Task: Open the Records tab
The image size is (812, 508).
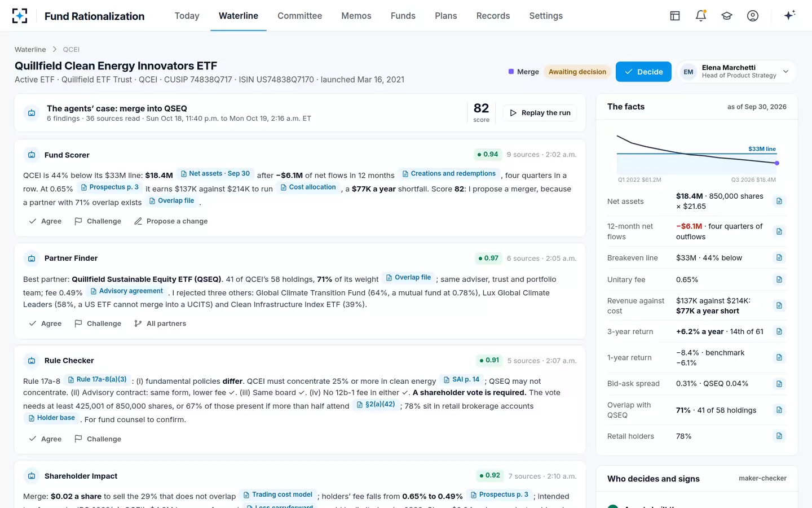Action: (493, 16)
